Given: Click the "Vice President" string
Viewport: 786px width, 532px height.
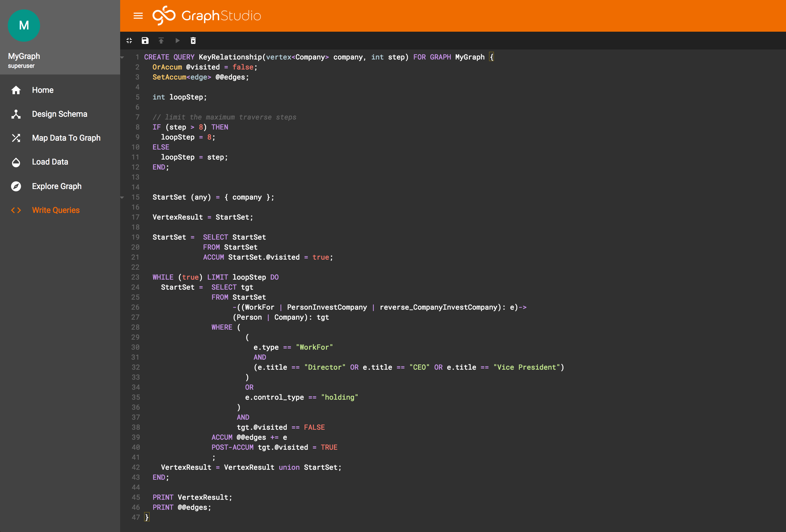Looking at the screenshot, I should (527, 367).
